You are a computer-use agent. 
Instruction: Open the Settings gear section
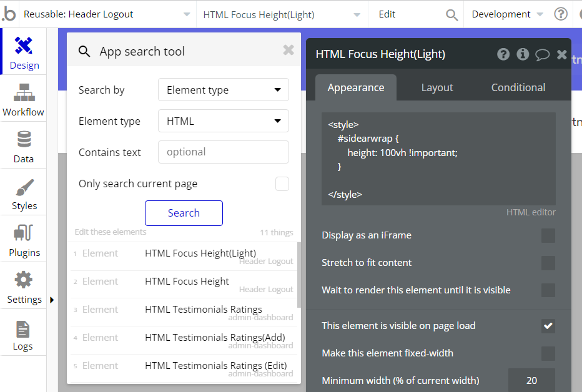click(x=24, y=287)
